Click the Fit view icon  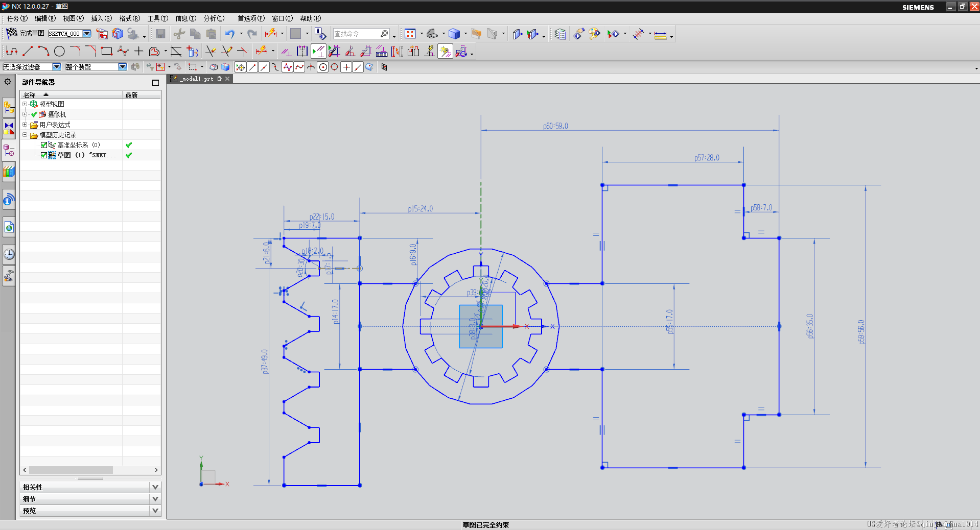(x=410, y=34)
